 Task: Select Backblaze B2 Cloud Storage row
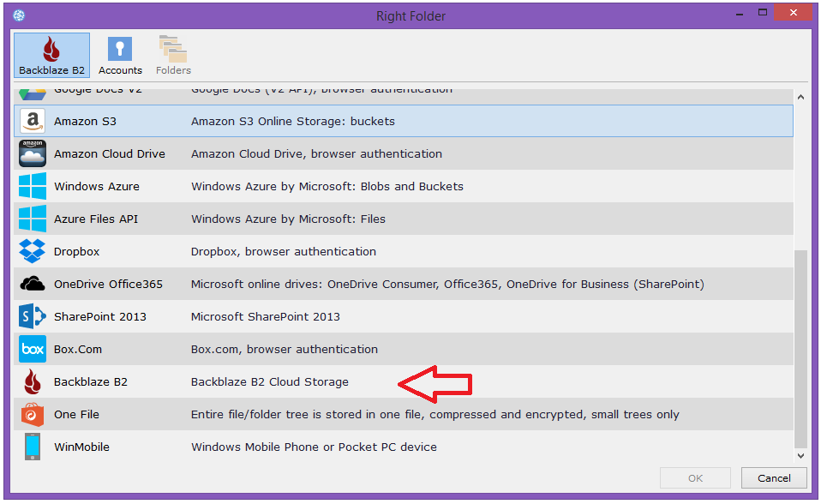point(269,382)
